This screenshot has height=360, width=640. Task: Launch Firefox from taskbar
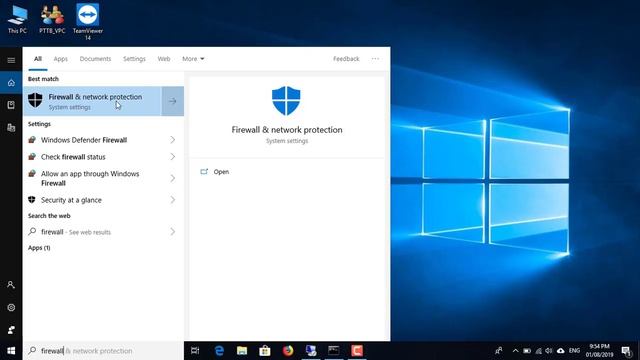288,351
